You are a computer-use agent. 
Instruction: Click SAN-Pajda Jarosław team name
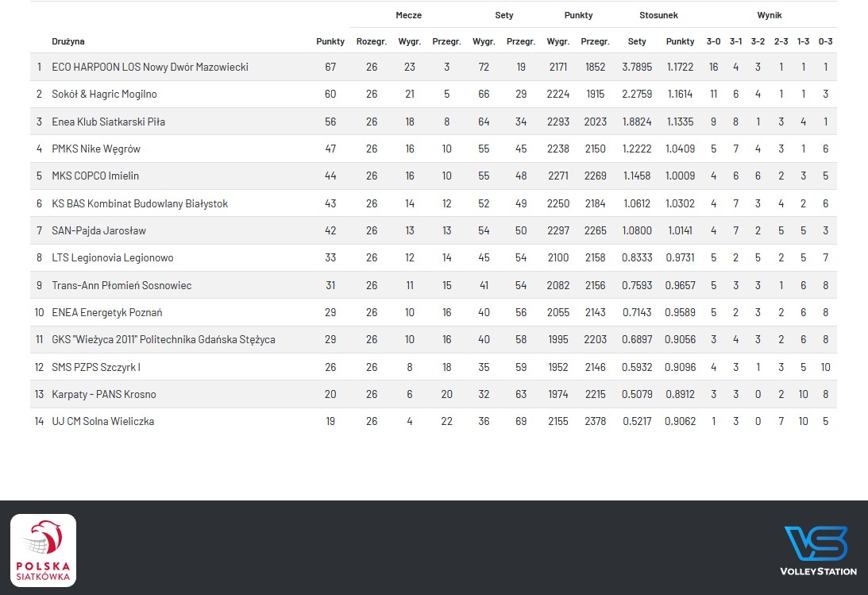pyautogui.click(x=98, y=230)
